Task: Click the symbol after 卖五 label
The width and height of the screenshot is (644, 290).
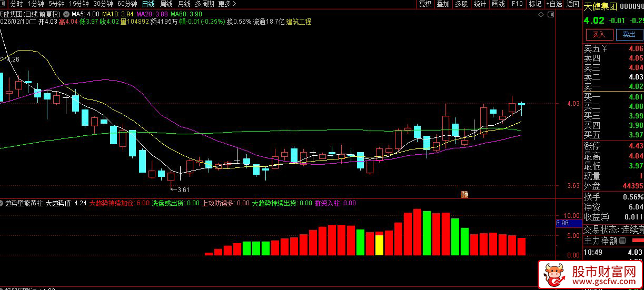Action: click(605, 49)
